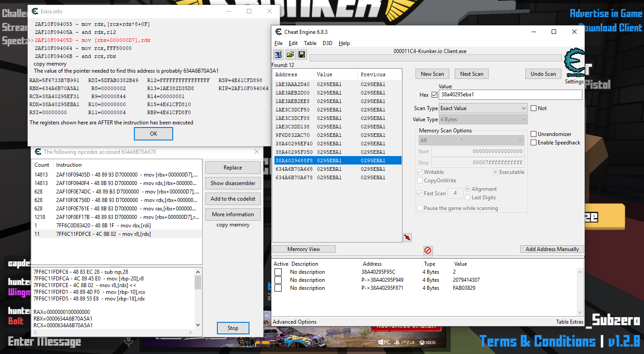Enable Speedhack checkbox
644x354 pixels.
point(534,143)
